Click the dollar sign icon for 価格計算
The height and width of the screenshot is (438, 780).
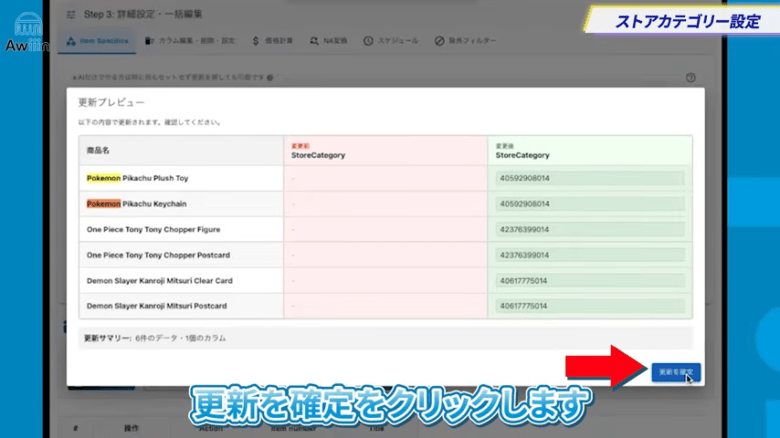click(x=256, y=41)
